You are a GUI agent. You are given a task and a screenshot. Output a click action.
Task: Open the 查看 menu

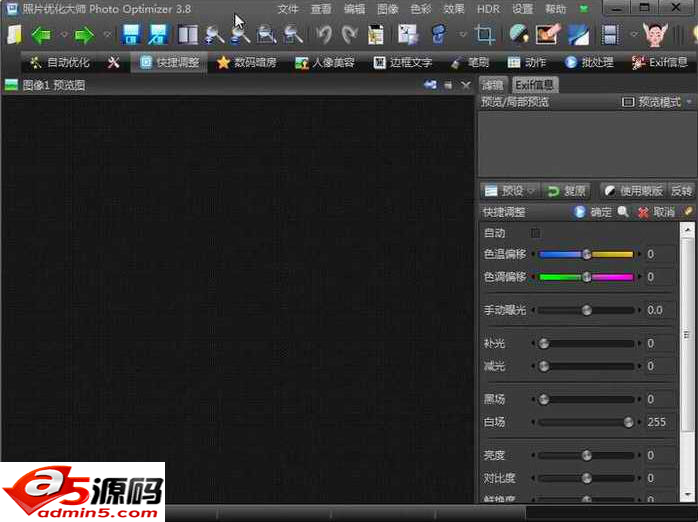[x=321, y=9]
